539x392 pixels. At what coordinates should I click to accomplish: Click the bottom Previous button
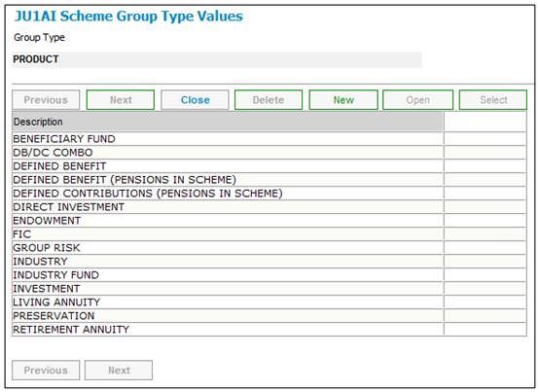tap(46, 370)
